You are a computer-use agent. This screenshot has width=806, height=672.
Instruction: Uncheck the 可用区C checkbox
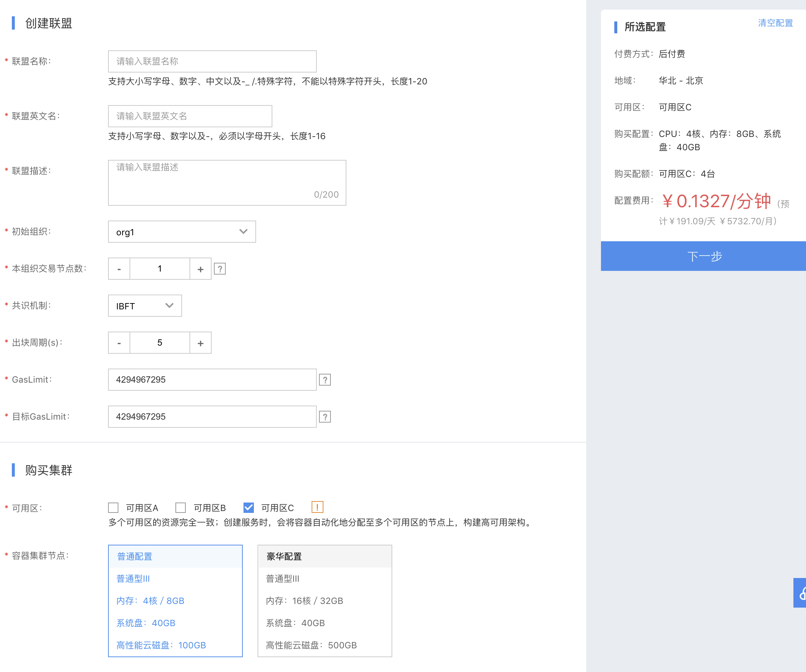[248, 508]
